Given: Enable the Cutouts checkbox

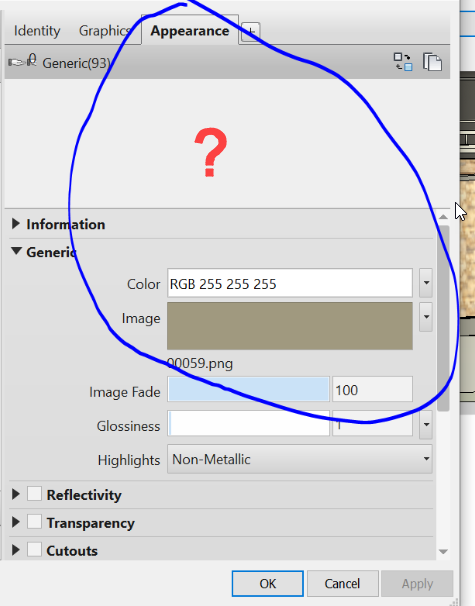Looking at the screenshot, I should click(x=34, y=550).
